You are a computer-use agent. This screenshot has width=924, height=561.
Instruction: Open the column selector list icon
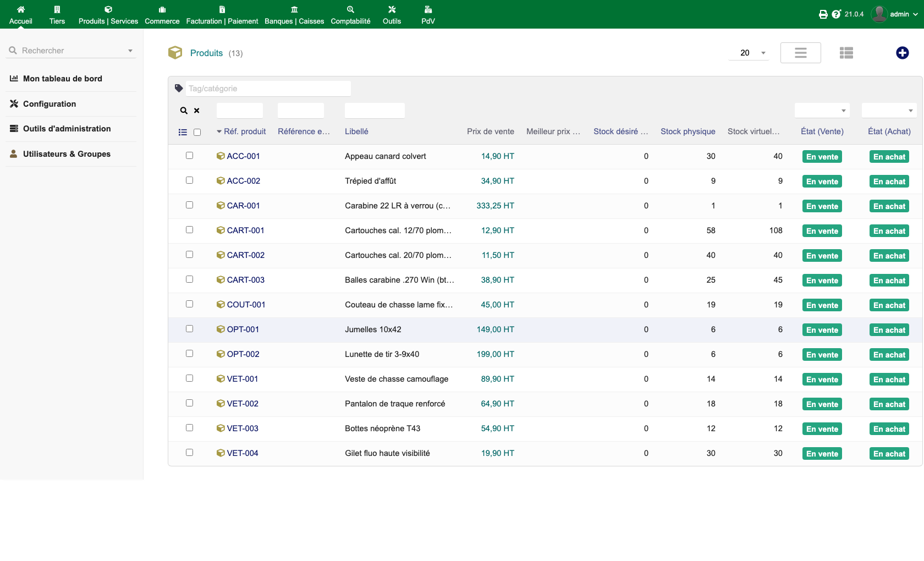(183, 132)
